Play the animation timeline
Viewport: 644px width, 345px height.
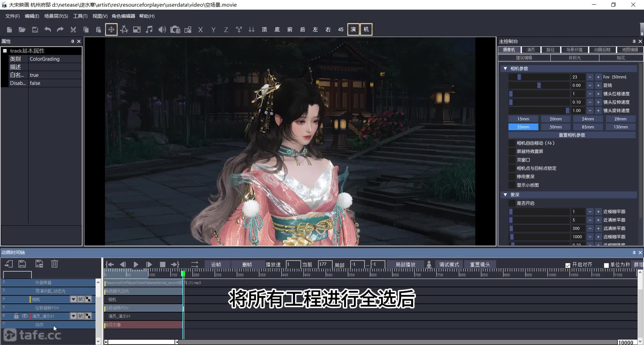click(x=136, y=264)
